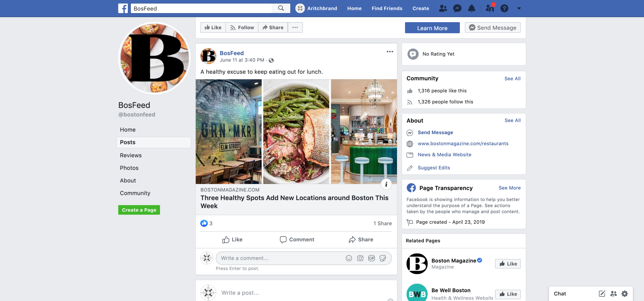Click the Boston Magazine page logo

click(417, 264)
